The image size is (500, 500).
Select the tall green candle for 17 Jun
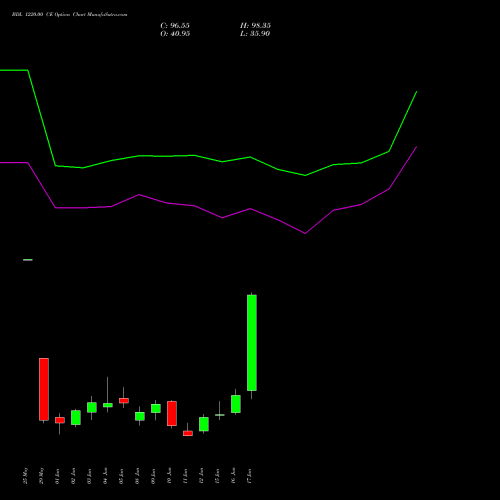click(252, 343)
